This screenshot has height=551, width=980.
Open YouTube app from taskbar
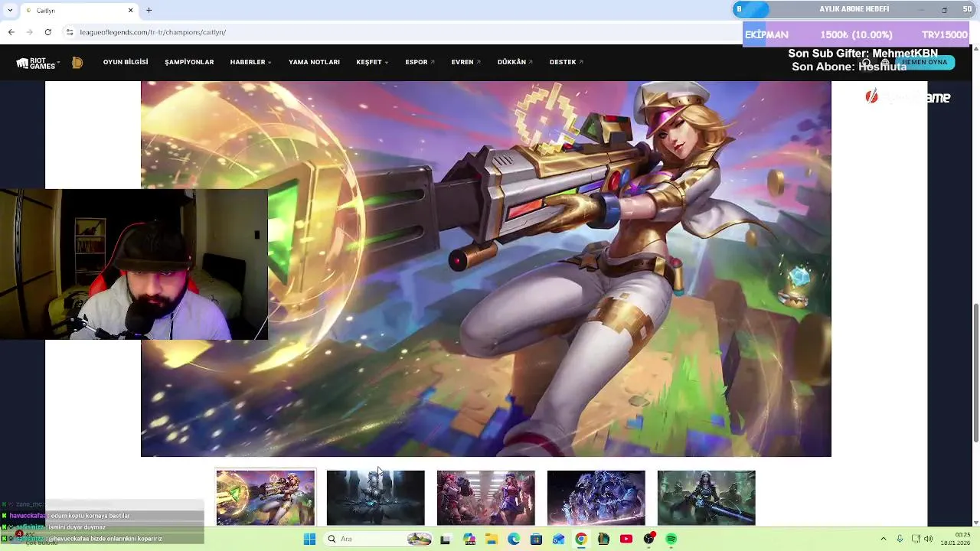click(x=626, y=540)
